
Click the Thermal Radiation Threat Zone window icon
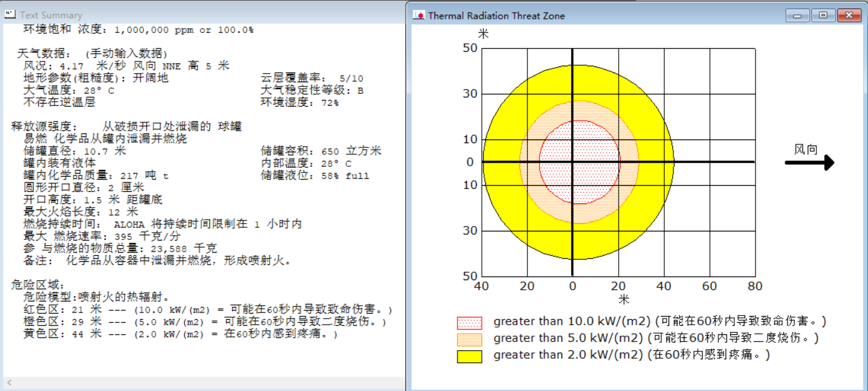point(418,15)
